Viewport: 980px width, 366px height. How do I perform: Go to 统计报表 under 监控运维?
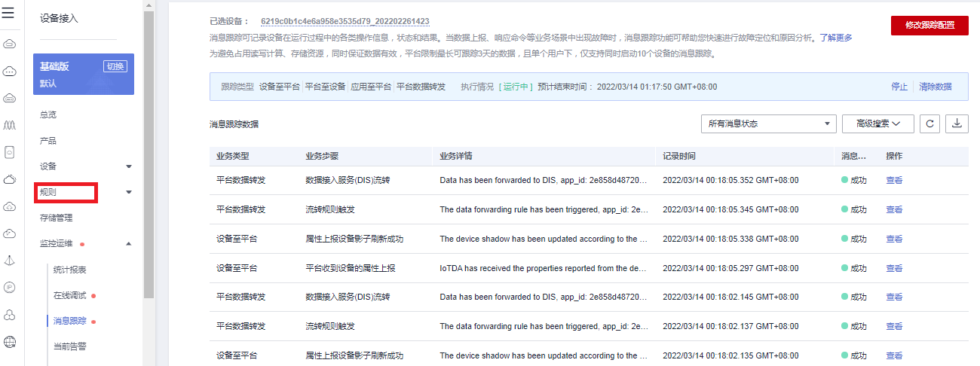point(70,270)
